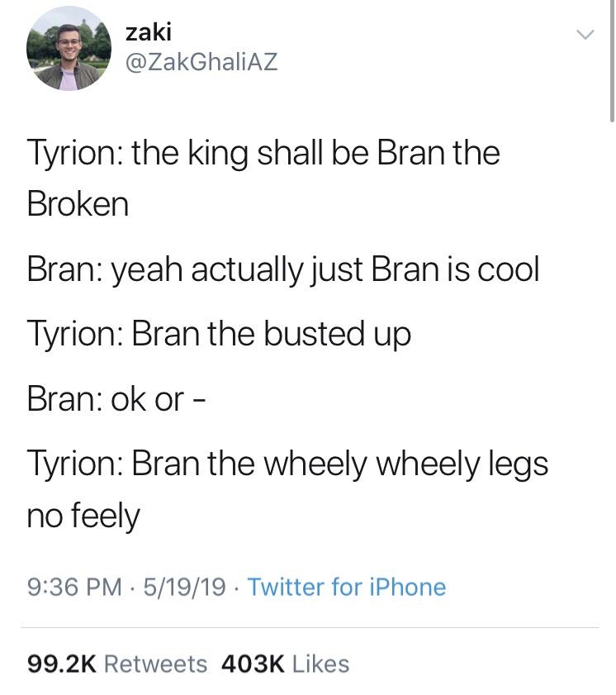
Task: Click the line "the king shall be Bran the"
Action: (x=315, y=155)
